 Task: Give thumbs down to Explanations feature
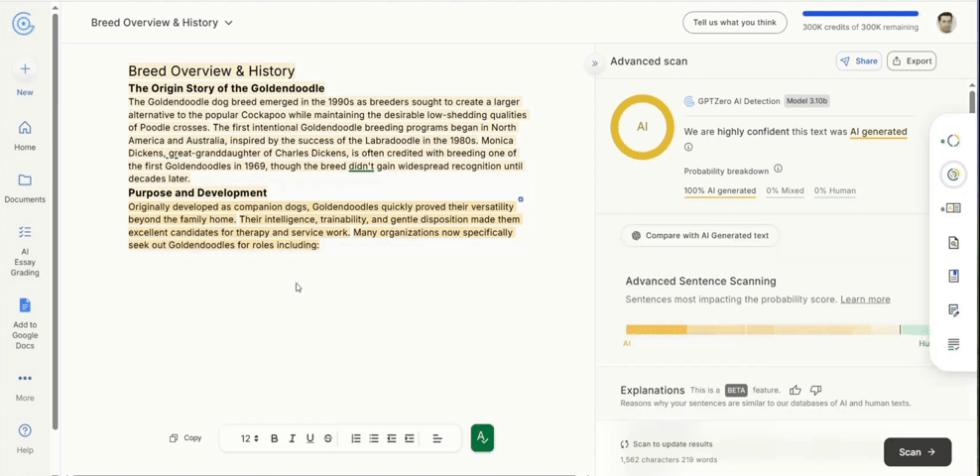point(815,390)
